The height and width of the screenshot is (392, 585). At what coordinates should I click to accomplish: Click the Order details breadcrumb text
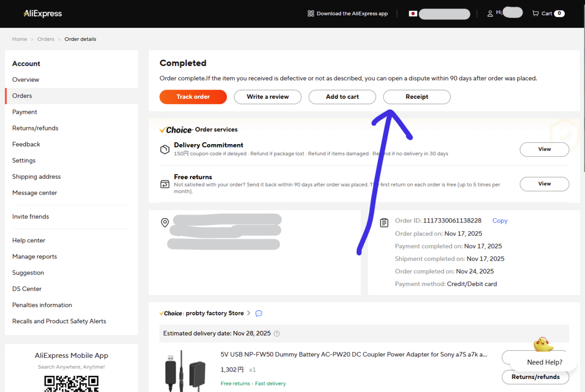[x=80, y=39]
